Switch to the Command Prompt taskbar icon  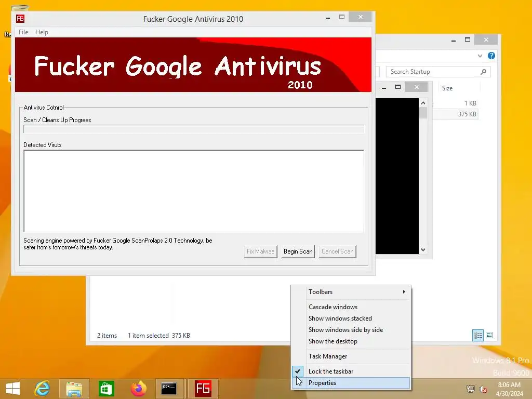(x=169, y=389)
